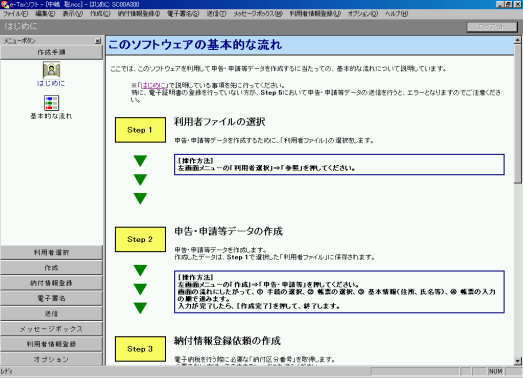
Task: Click the yellow Step 3 box
Action: [x=140, y=349]
